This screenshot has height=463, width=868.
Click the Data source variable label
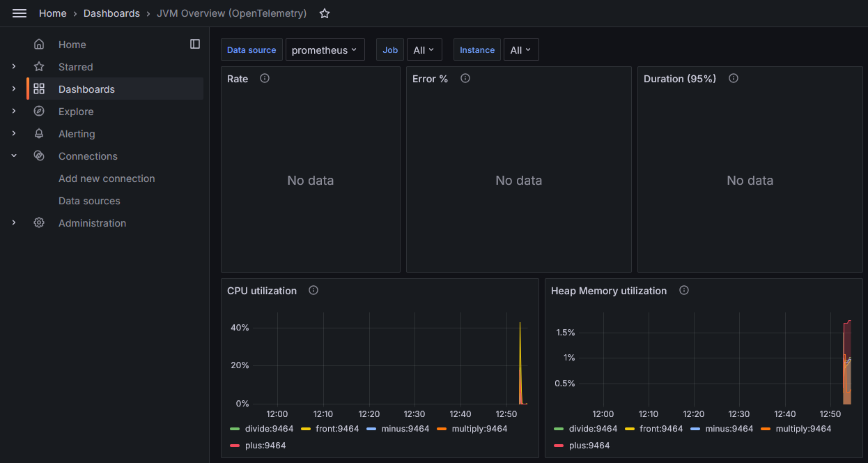[x=251, y=50]
